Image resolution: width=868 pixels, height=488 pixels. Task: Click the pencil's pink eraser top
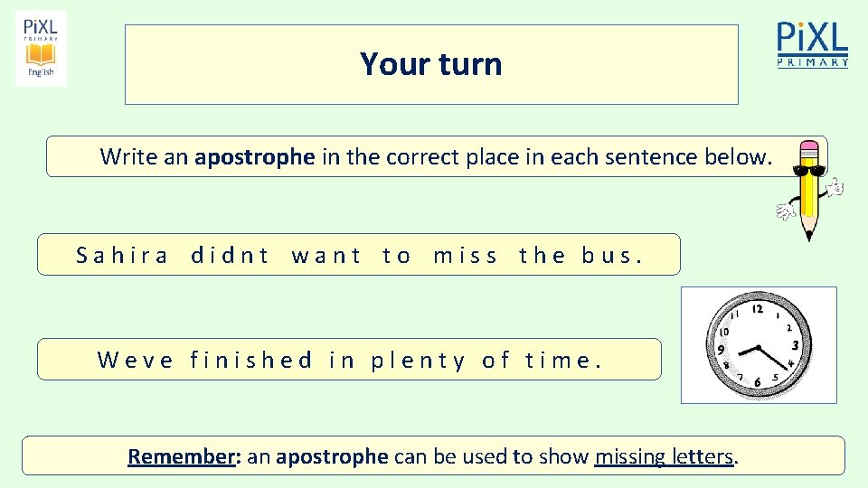pyautogui.click(x=809, y=151)
